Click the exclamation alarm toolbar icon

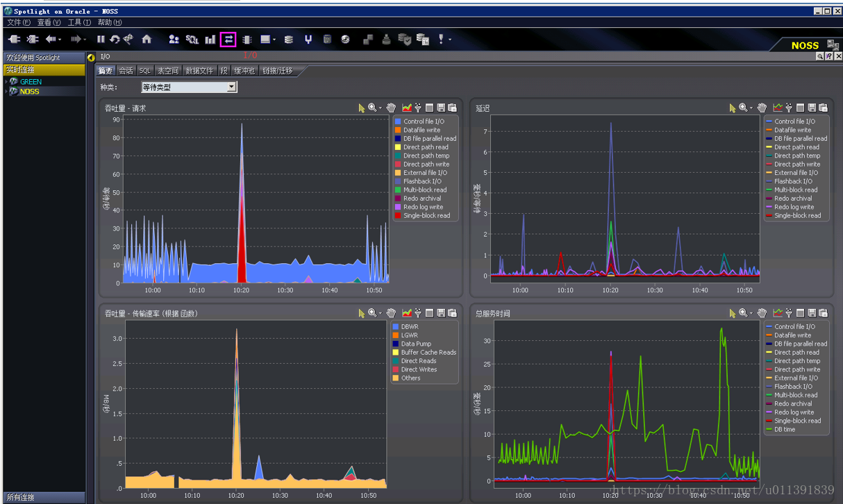coord(441,40)
